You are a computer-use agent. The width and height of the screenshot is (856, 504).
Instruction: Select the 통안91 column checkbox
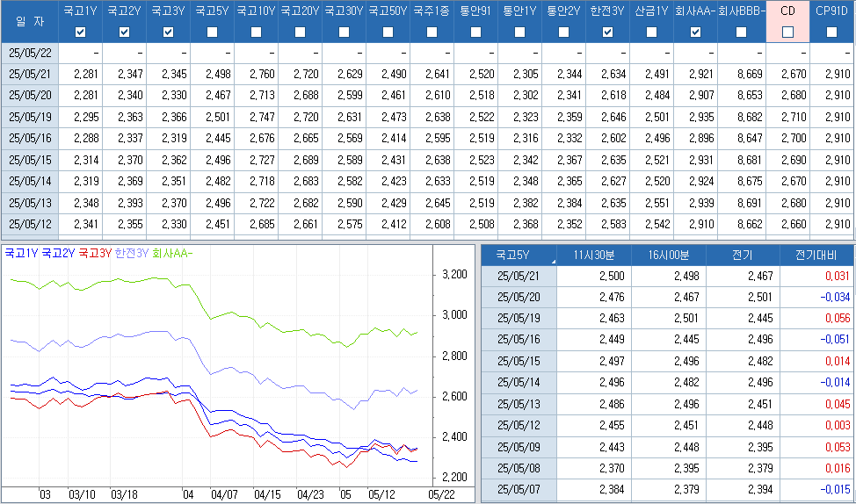pos(475,32)
